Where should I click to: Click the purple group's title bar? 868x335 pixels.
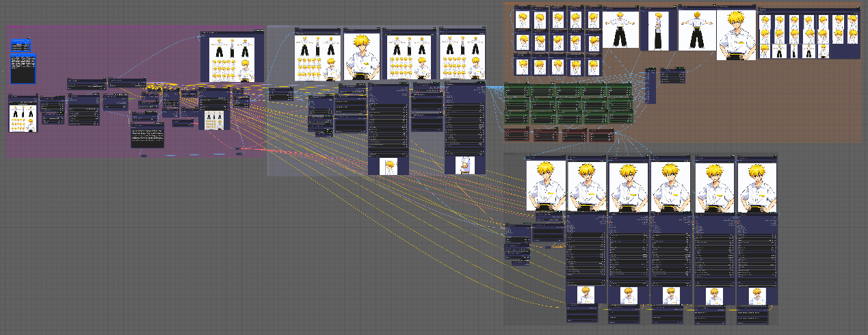103,27
